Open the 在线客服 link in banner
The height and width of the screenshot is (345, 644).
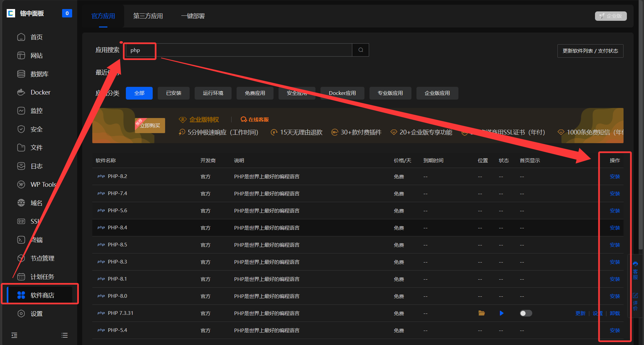pyautogui.click(x=255, y=120)
